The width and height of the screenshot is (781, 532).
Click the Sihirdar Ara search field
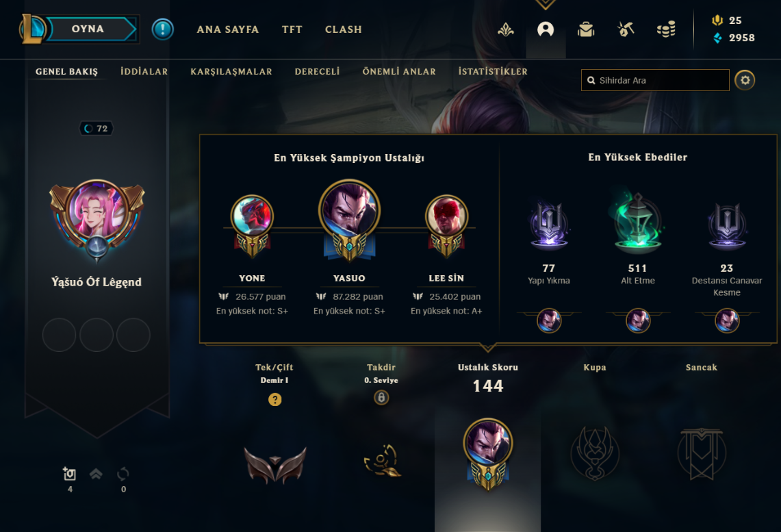[655, 80]
